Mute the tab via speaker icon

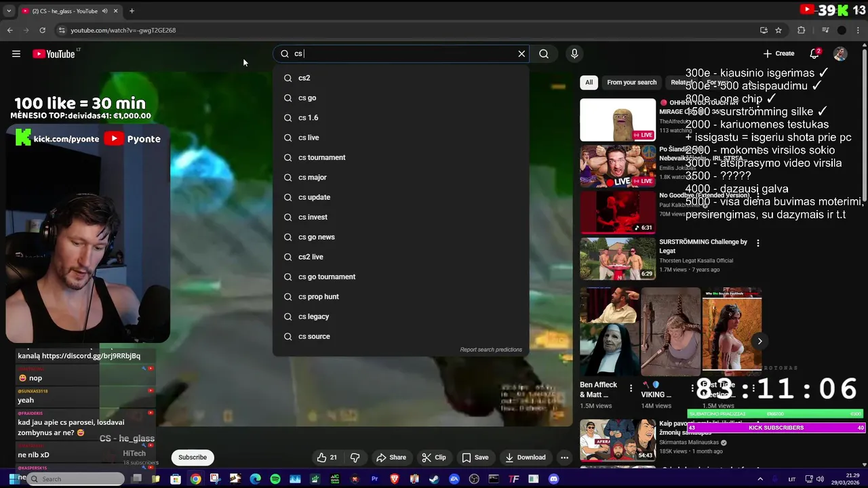[x=104, y=11]
